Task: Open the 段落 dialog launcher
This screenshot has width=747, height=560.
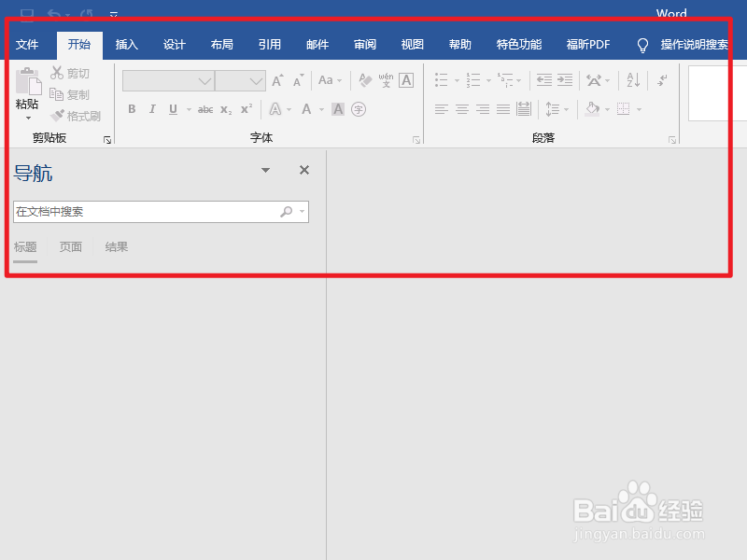Action: click(672, 140)
